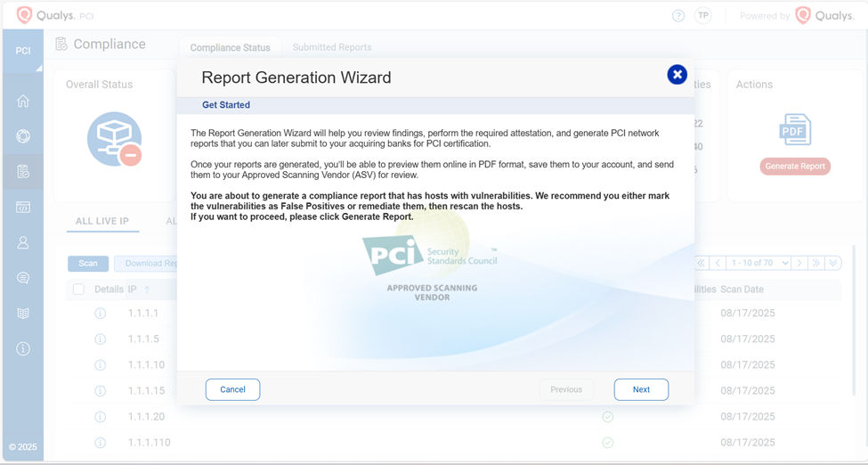The image size is (868, 465).
Task: Open the TP user profile menu
Action: 703,15
